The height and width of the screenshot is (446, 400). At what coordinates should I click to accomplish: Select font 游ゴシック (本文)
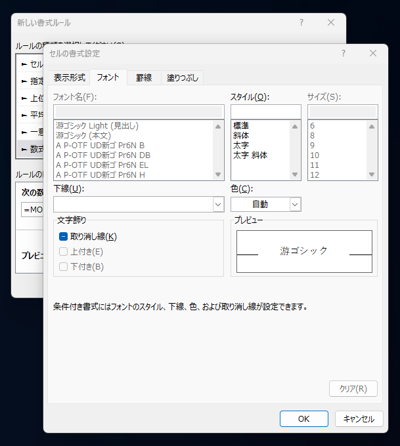click(83, 136)
